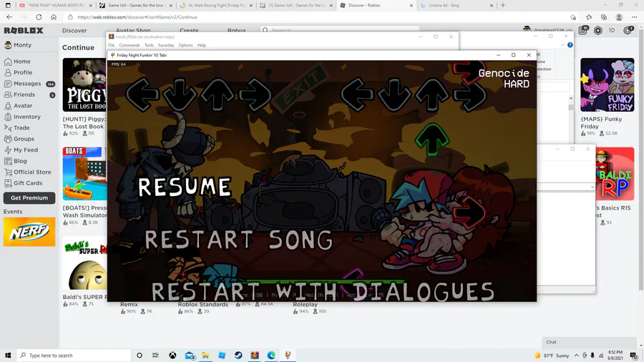Open Roblox notifications icon
Image resolution: width=644 pixels, height=362 pixels.
(583, 30)
